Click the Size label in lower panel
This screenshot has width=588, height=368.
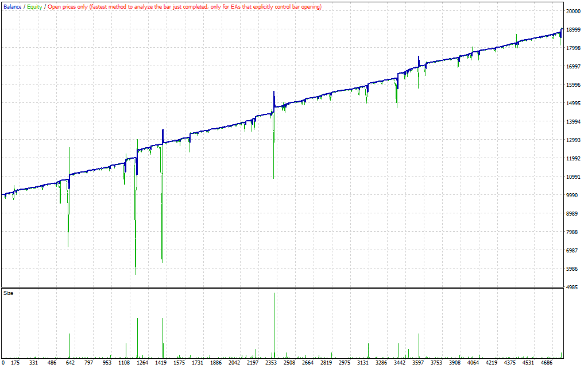[9, 293]
